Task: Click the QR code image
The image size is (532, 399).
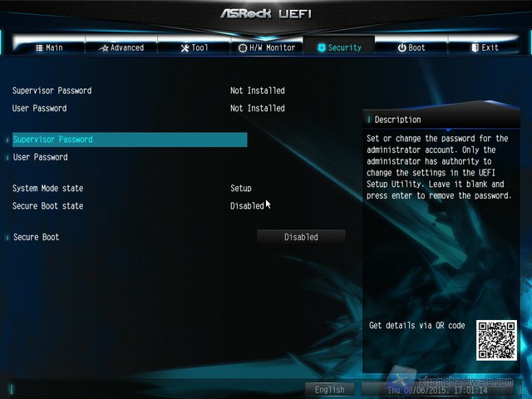Action: tap(496, 340)
